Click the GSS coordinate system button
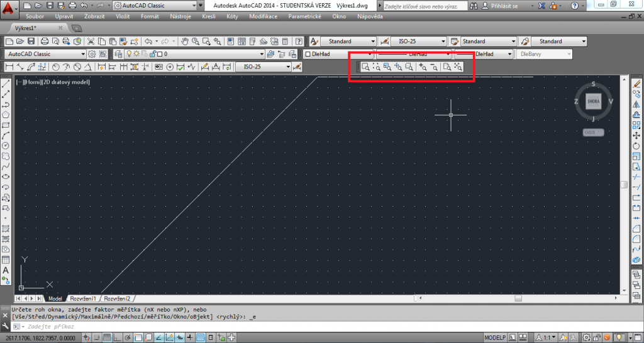Image resolution: width=644 pixels, height=343 pixels. click(x=594, y=133)
